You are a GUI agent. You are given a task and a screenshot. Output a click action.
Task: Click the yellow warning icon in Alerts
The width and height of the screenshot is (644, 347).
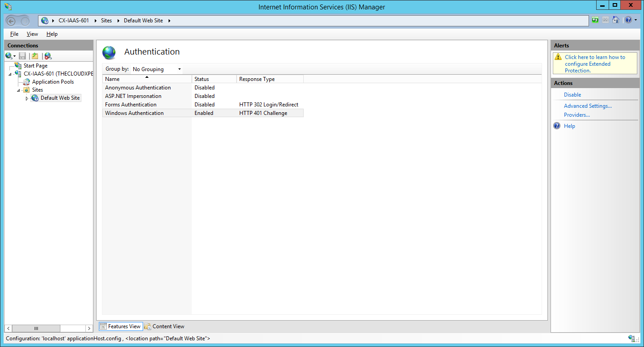coord(558,57)
